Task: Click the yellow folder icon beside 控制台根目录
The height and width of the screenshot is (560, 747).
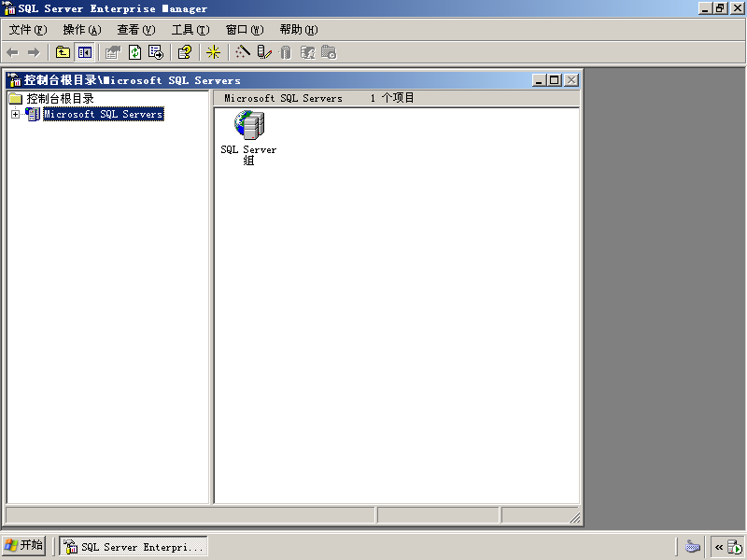Action: click(x=16, y=99)
